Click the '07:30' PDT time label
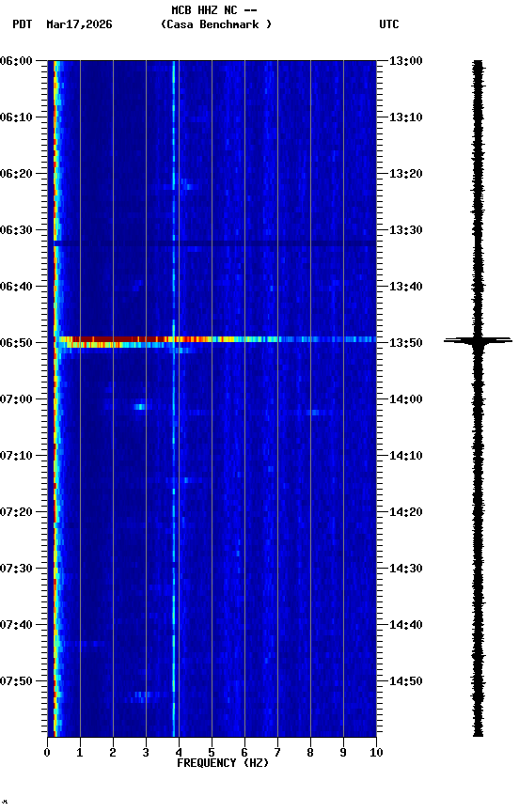519x812 pixels. coord(16,569)
